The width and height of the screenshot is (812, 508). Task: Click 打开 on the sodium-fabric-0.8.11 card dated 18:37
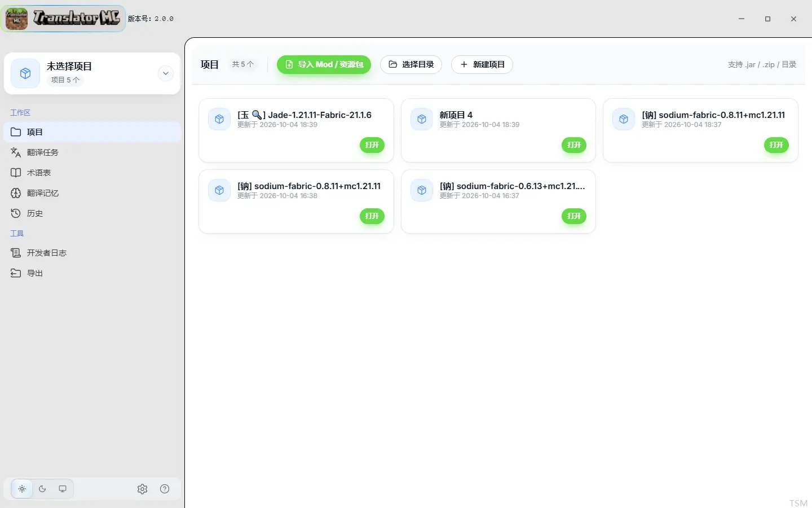point(776,145)
